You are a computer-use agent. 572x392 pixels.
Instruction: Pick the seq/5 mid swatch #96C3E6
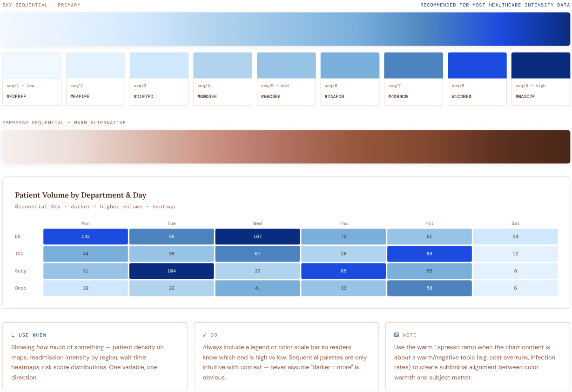[x=286, y=79]
